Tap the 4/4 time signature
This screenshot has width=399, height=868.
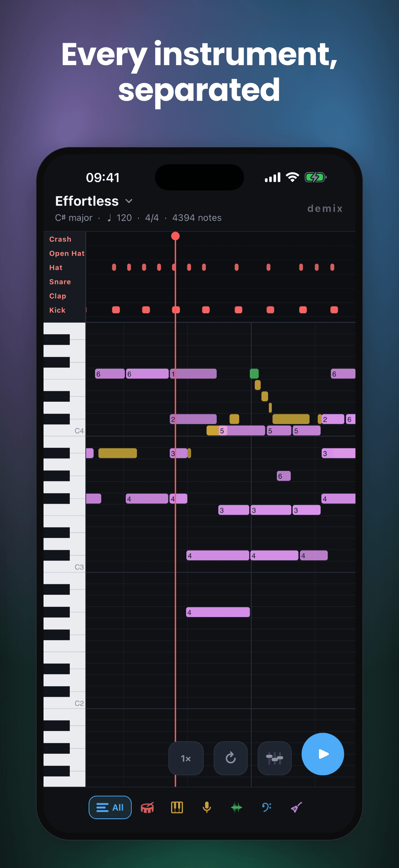tap(152, 218)
